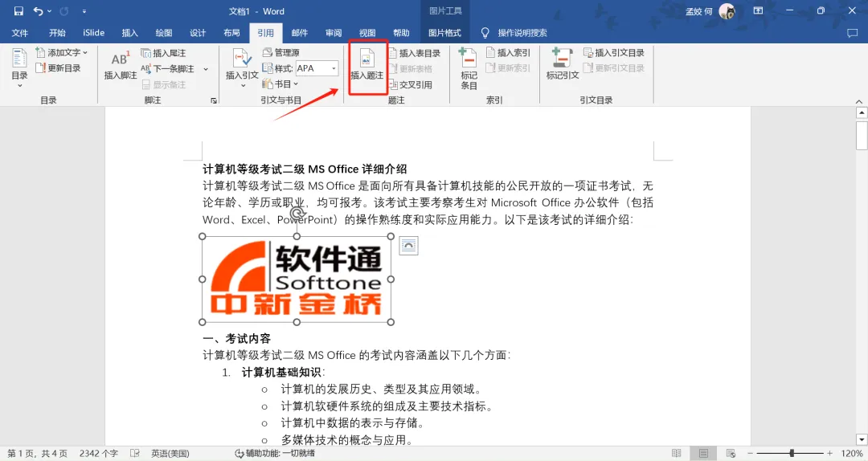
Task: Click 更新目录 button
Action: pyautogui.click(x=58, y=68)
